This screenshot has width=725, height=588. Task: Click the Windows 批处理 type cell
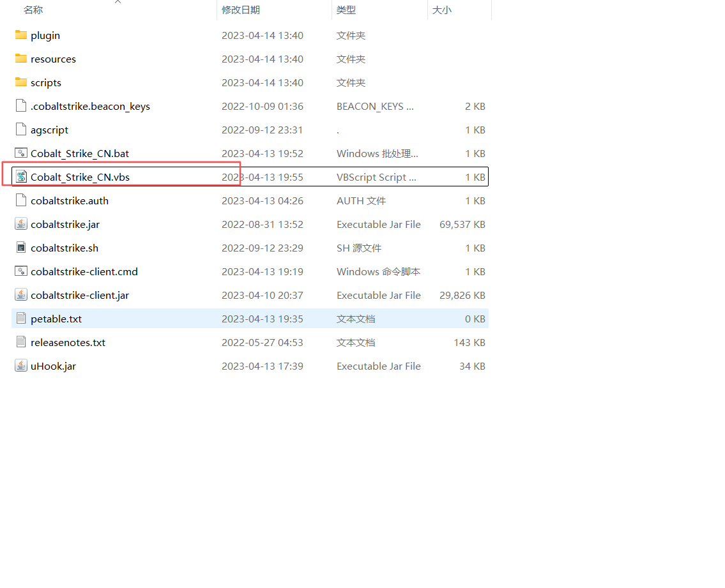[378, 153]
